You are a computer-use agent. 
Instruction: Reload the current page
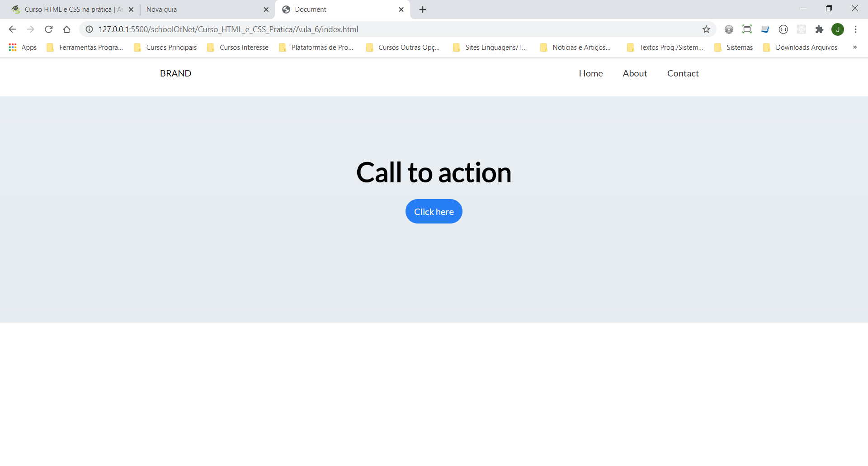(x=49, y=29)
